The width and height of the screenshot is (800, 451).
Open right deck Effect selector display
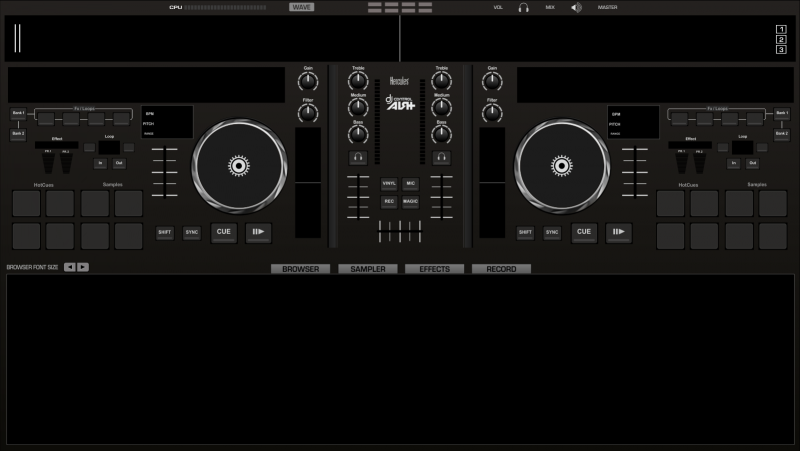click(690, 145)
